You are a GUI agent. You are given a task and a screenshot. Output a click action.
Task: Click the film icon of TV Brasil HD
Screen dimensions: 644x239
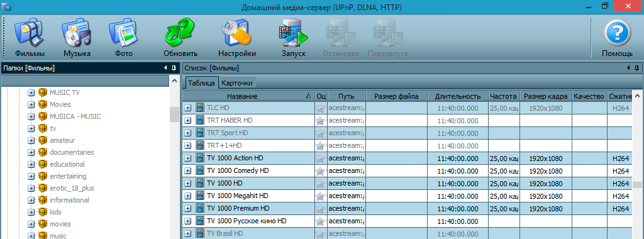point(199,233)
